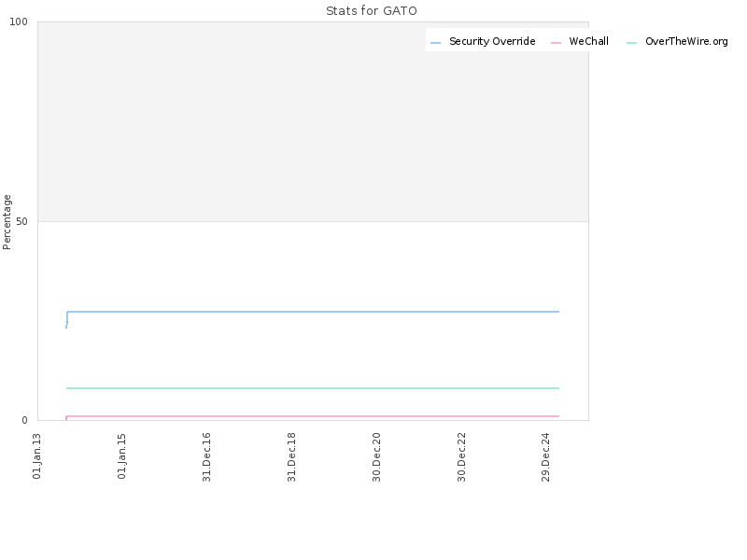Click the 29.Dec.24 x-axis label
The height and width of the screenshot is (560, 747).
point(546,457)
